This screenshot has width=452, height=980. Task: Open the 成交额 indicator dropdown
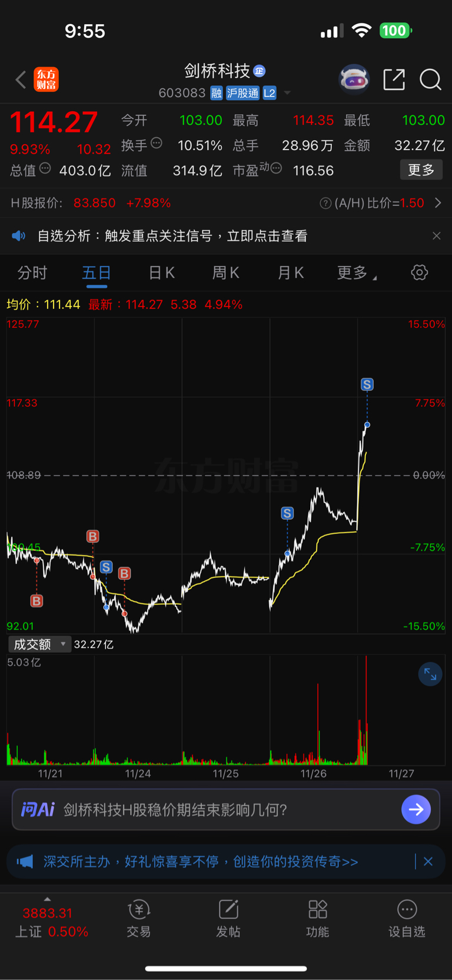pos(39,645)
